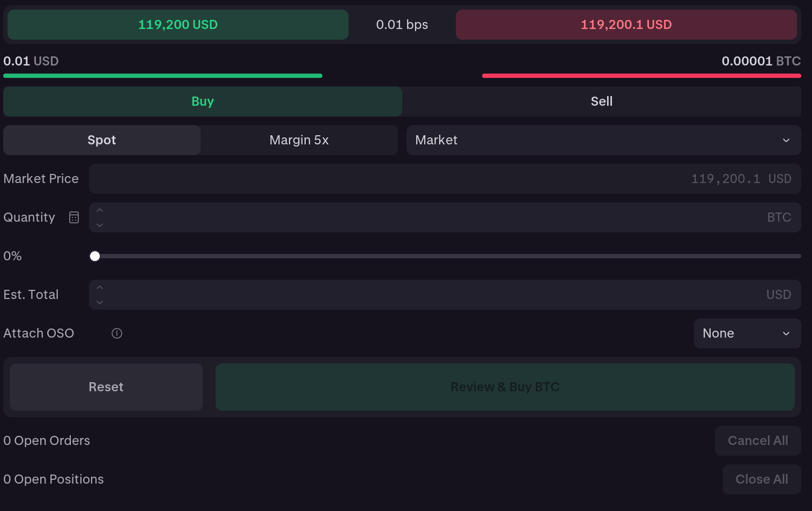The image size is (812, 511).
Task: Open the Market order type dropdown
Action: (x=604, y=140)
